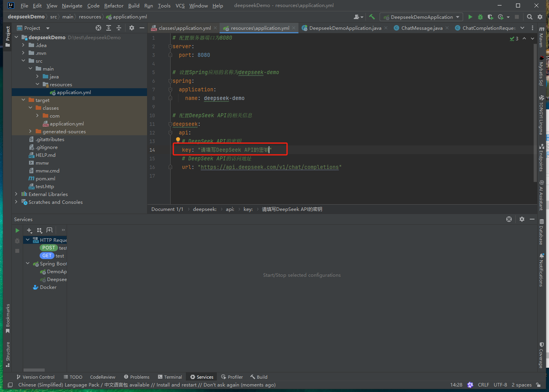
Task: Open code-with-me user icon in toolbar
Action: coord(358,17)
